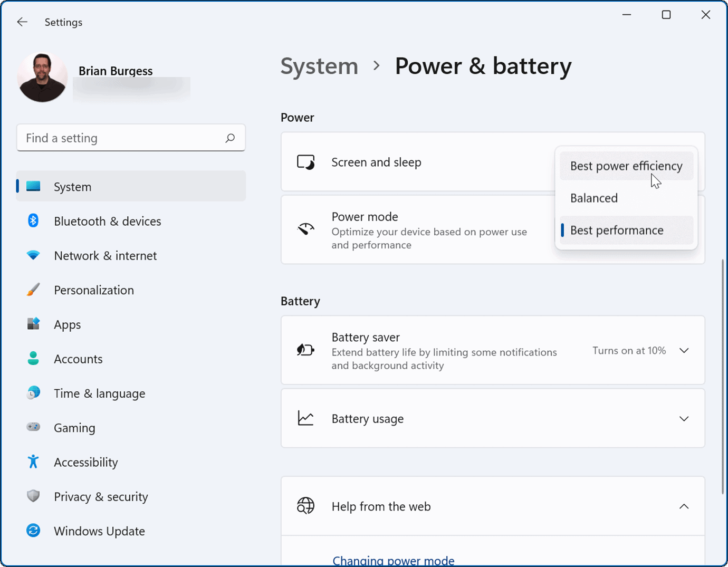The image size is (728, 567).
Task: Select the Gaming controller icon
Action: click(33, 427)
